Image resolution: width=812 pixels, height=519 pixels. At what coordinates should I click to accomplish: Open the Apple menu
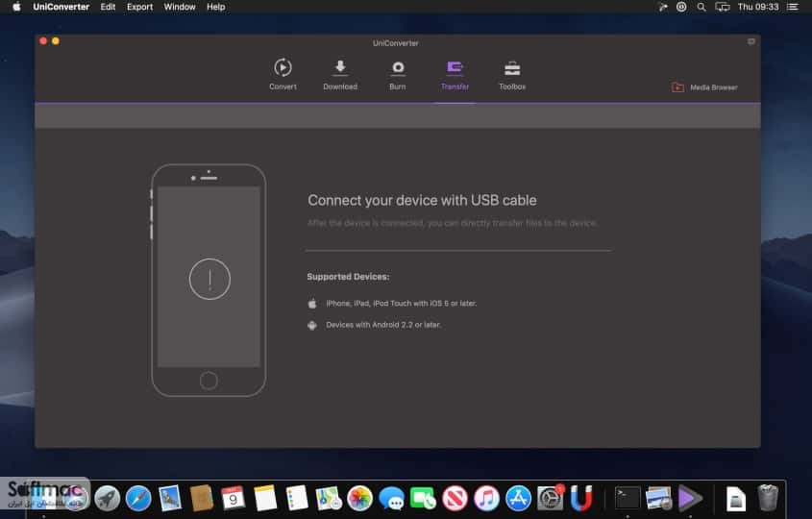(16, 7)
